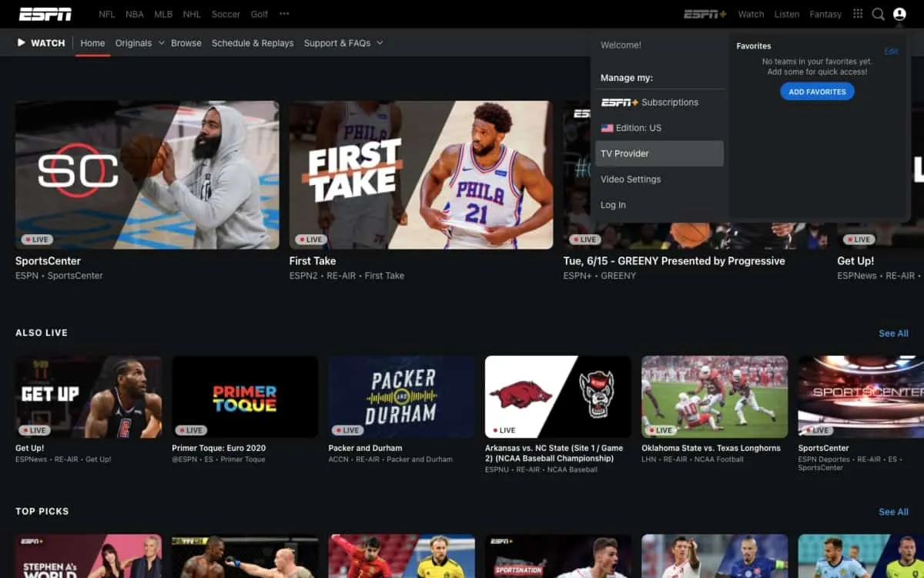The width and height of the screenshot is (924, 578).
Task: Open the more-sports ellipsis menu
Action: tap(283, 13)
